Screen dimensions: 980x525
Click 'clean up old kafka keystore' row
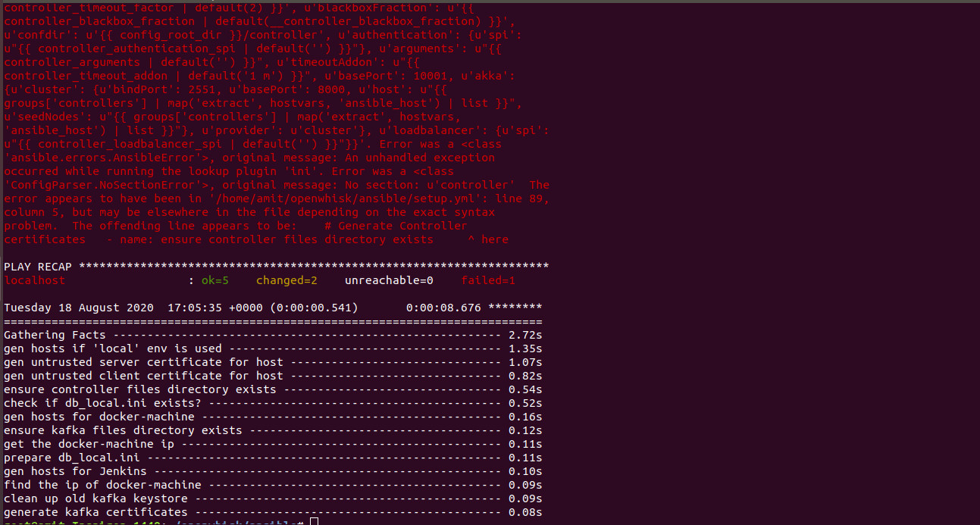coord(273,498)
